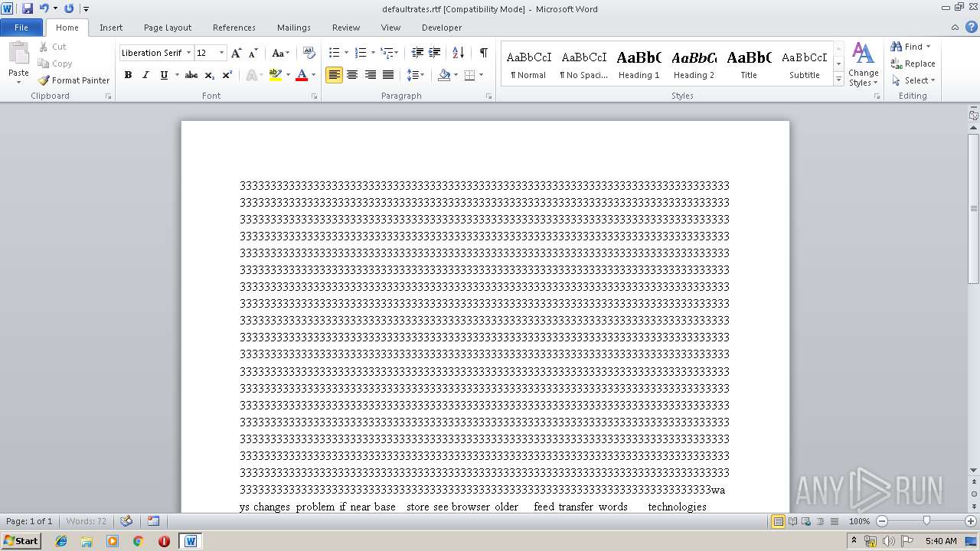The image size is (980, 551).
Task: Open the Font dialog launcher
Action: pyautogui.click(x=315, y=96)
